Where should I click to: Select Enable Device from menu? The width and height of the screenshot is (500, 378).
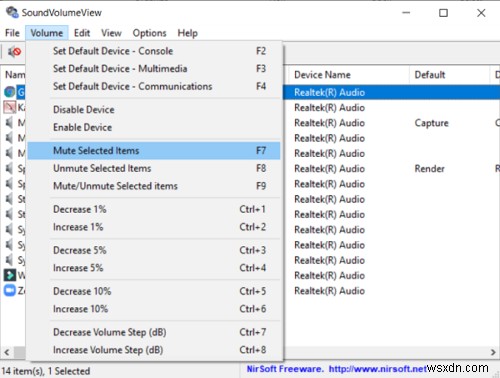(154, 127)
